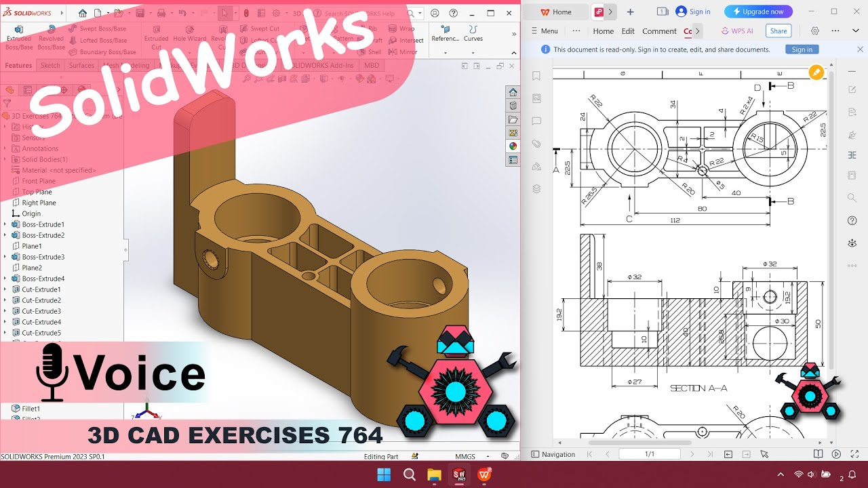Expand the SolidWorks menu arrow beside logo
This screenshot has height=488, width=868.
63,13
